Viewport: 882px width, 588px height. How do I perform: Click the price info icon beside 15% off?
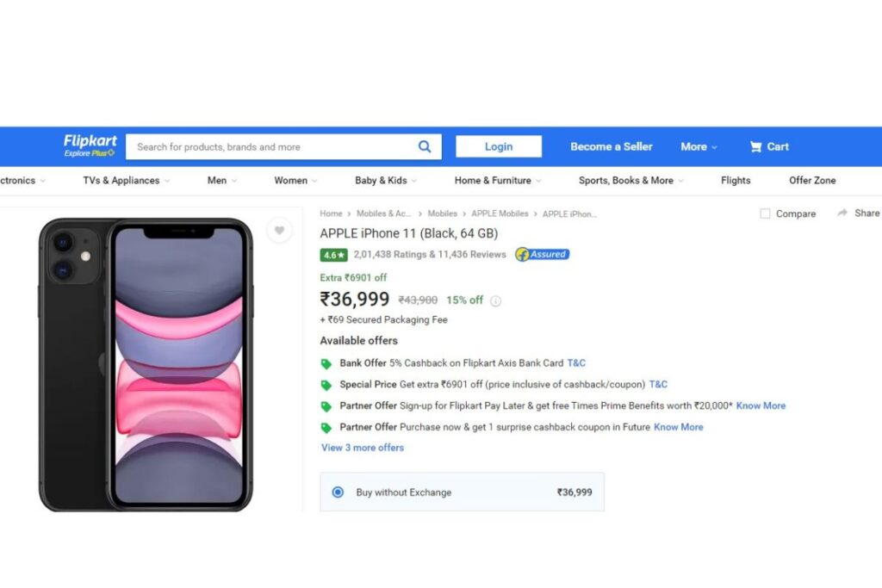point(495,301)
